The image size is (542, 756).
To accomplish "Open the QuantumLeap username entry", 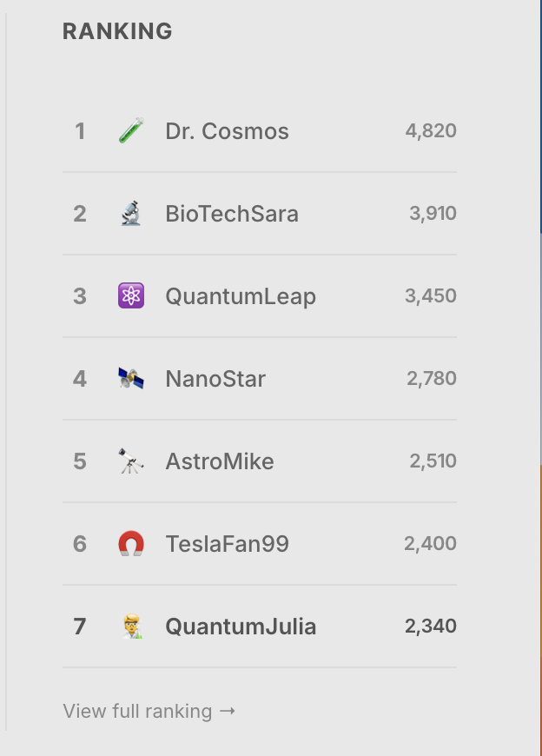I will click(x=241, y=296).
